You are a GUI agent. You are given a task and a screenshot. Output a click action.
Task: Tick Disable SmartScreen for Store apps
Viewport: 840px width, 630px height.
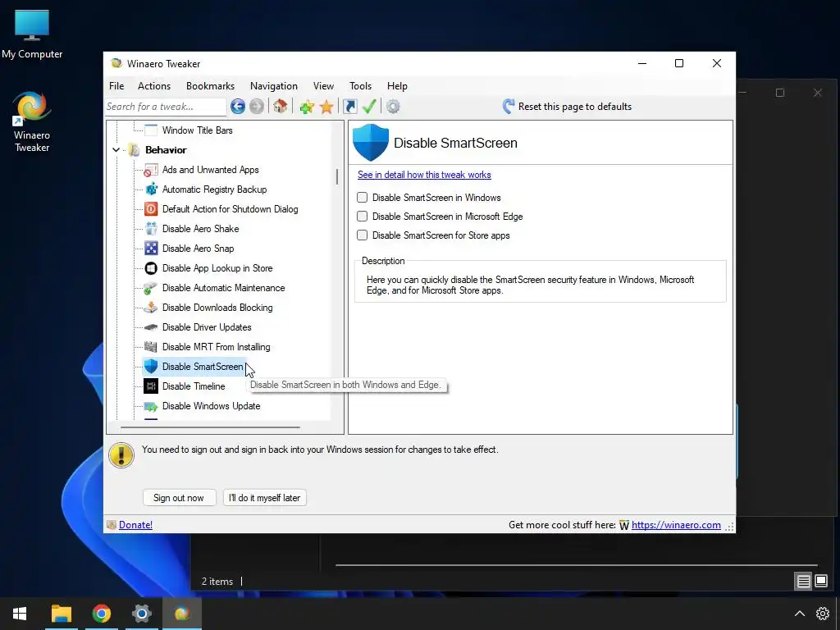coord(362,235)
